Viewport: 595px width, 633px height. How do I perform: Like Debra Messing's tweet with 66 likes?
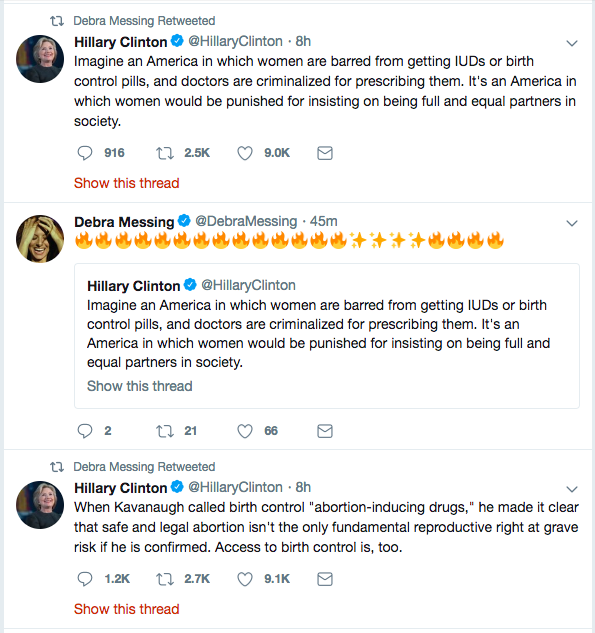coord(245,431)
